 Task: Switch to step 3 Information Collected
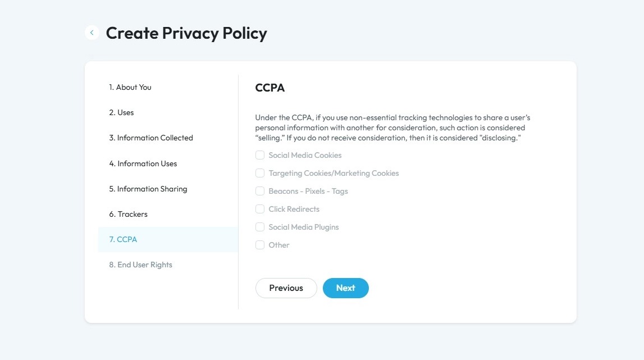click(168, 138)
